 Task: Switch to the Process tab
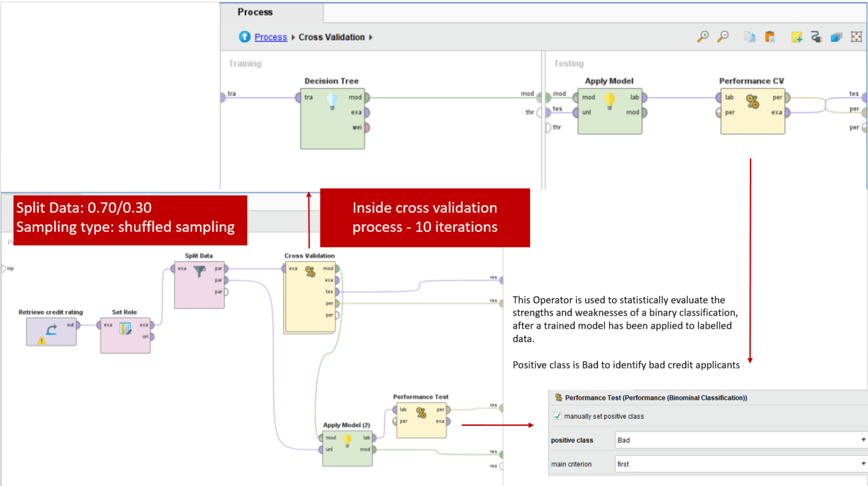255,12
